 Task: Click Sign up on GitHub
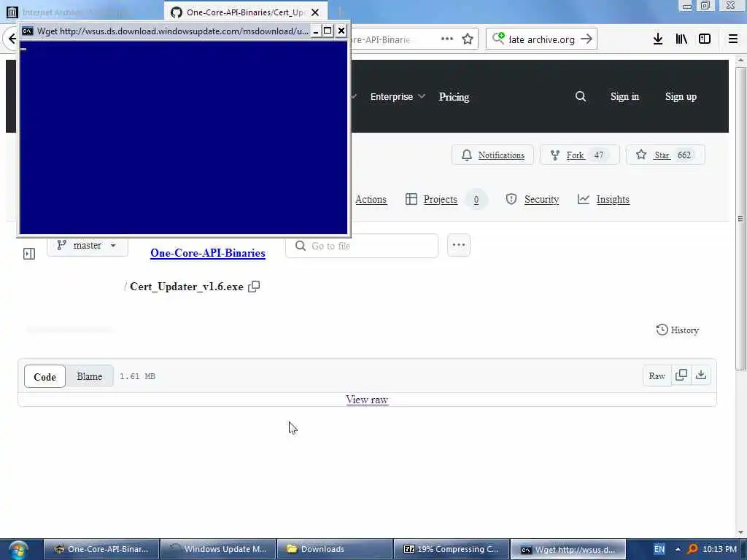point(681,97)
